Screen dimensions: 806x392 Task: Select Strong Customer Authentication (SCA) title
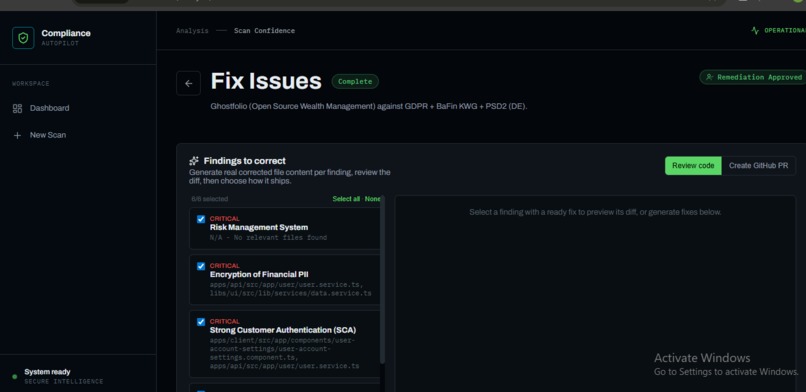pos(283,330)
